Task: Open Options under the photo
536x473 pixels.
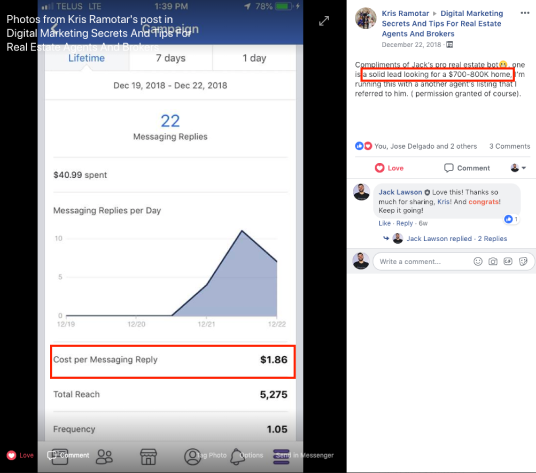Action: click(251, 455)
